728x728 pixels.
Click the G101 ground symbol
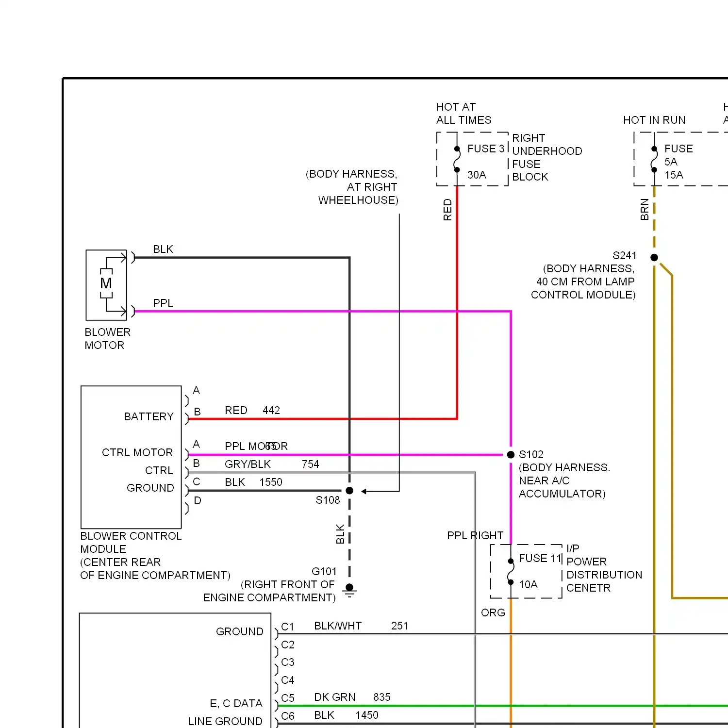(x=349, y=591)
